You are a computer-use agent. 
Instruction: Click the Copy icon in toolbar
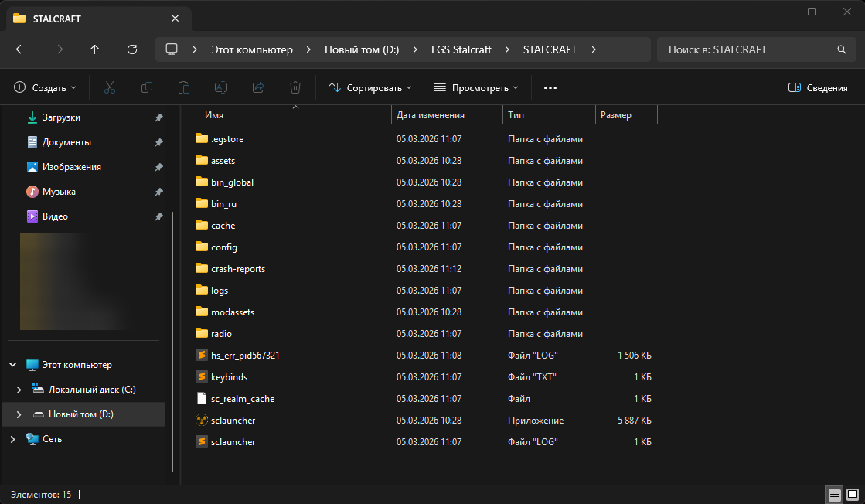[146, 88]
